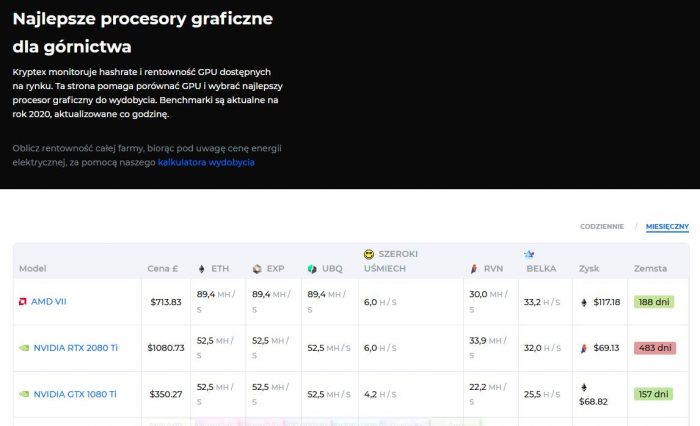Click the Ethereum icon in ETH header
This screenshot has height=426, width=700.
201,269
